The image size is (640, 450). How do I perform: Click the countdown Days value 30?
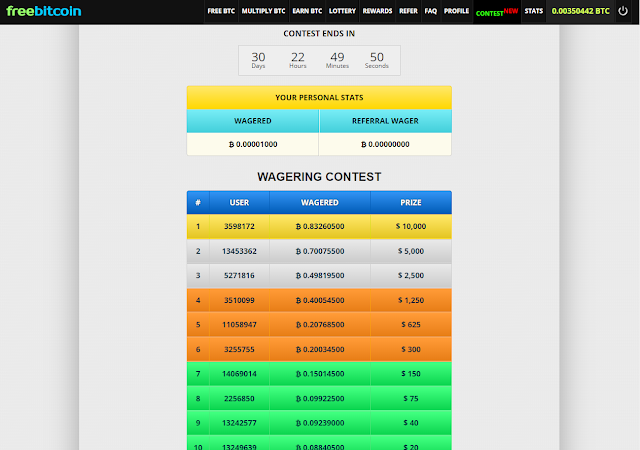click(258, 57)
